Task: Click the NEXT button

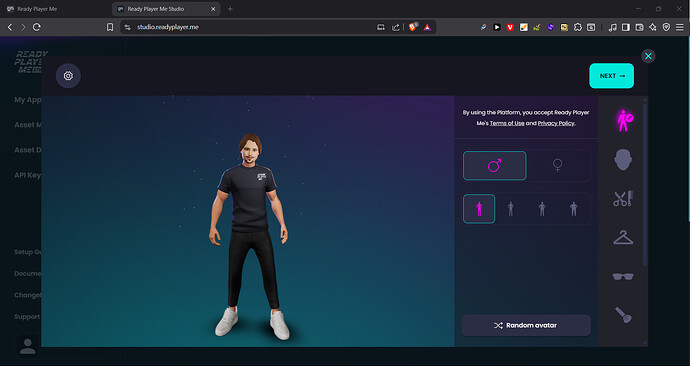Action: click(x=611, y=76)
